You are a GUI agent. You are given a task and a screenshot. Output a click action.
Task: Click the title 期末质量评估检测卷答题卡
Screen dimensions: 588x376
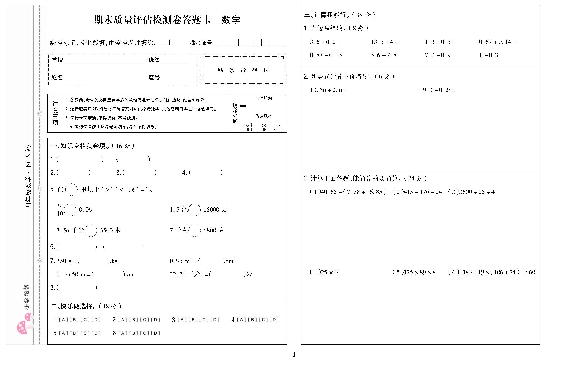[152, 20]
